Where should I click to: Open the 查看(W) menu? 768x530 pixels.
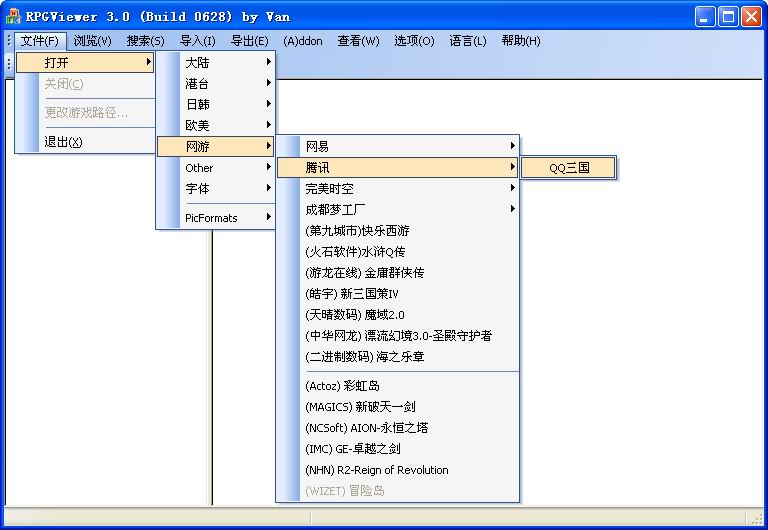click(x=358, y=41)
